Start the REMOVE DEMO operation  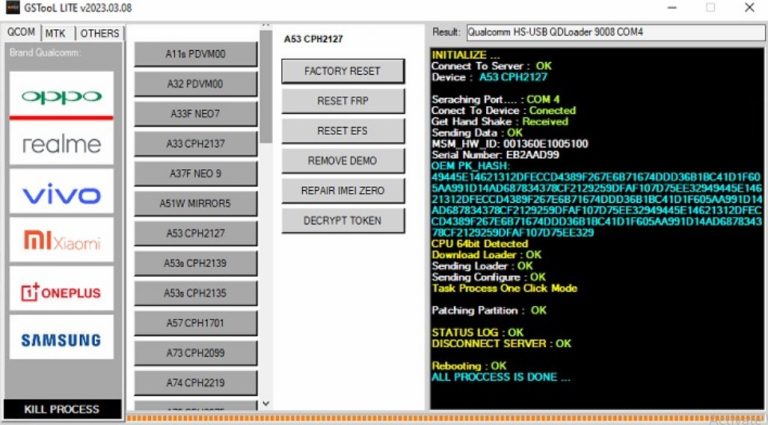tap(343, 161)
